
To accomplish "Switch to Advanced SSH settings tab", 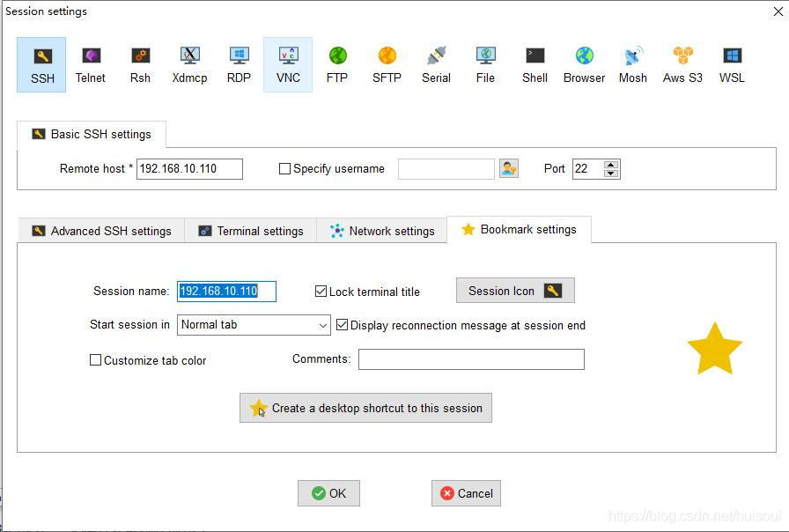I will (x=101, y=231).
